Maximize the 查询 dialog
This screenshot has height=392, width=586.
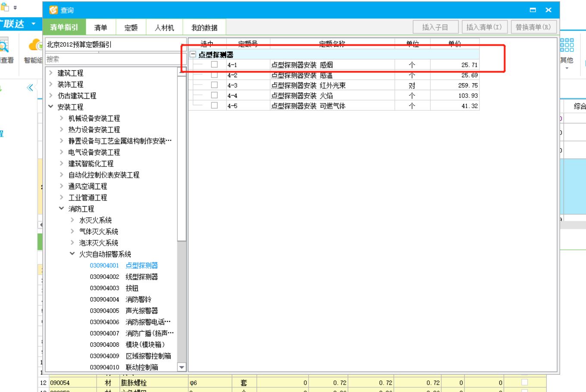[x=533, y=10]
